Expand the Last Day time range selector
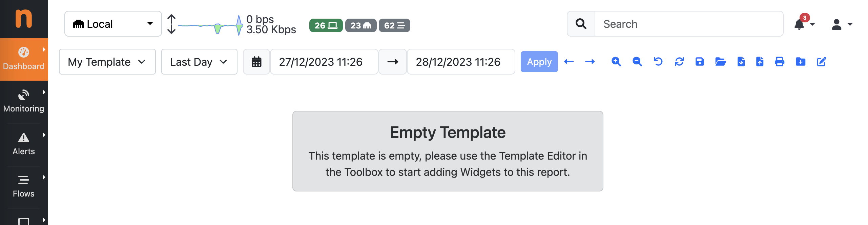 (199, 62)
